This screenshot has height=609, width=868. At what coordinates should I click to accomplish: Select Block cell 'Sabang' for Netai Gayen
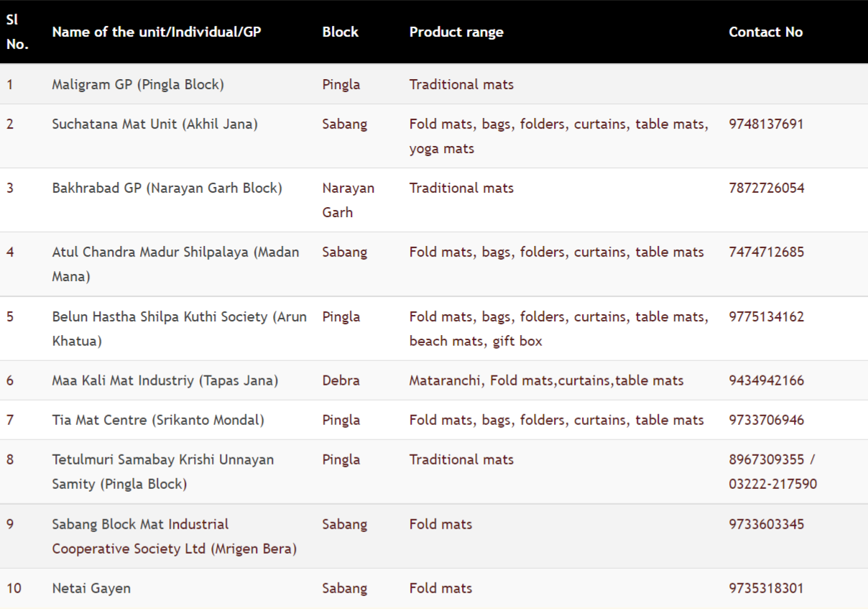tap(344, 588)
